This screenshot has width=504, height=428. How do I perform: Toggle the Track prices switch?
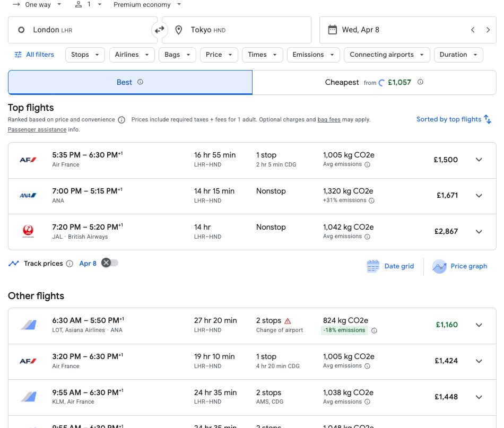(110, 263)
